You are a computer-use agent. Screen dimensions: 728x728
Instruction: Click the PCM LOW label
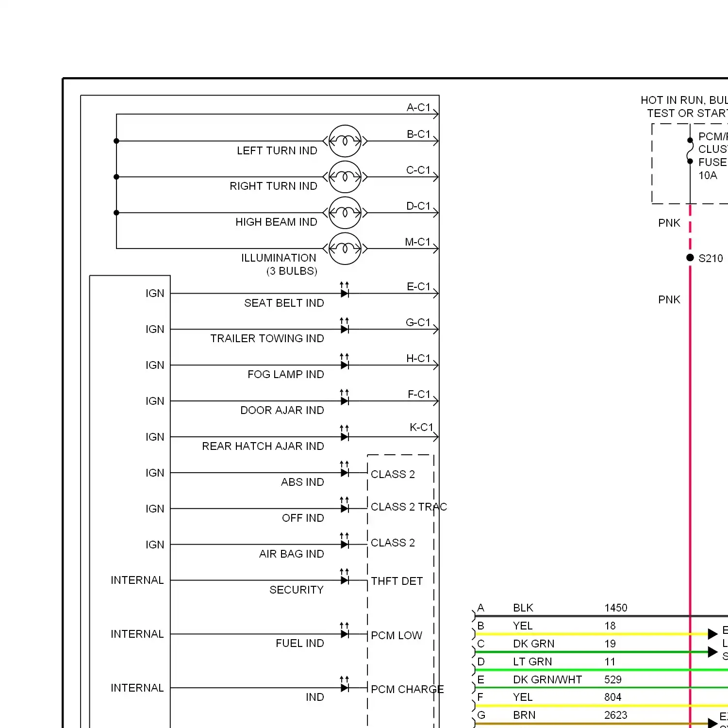click(x=397, y=635)
